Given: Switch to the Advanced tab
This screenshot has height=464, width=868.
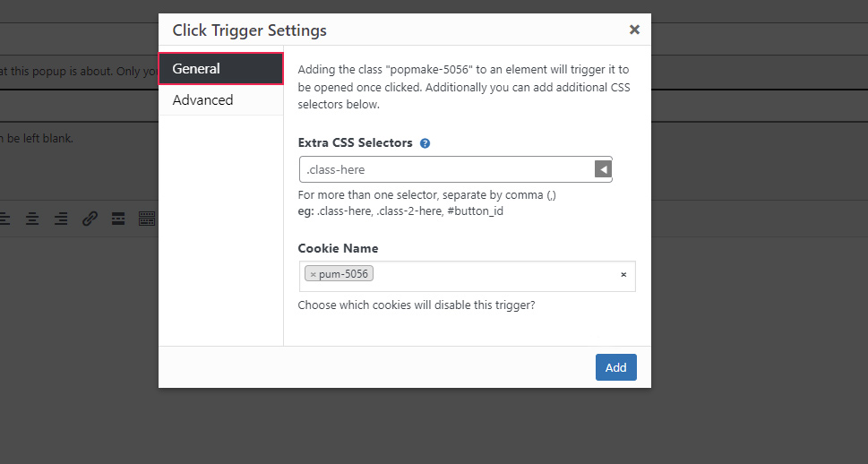Looking at the screenshot, I should point(221,100).
